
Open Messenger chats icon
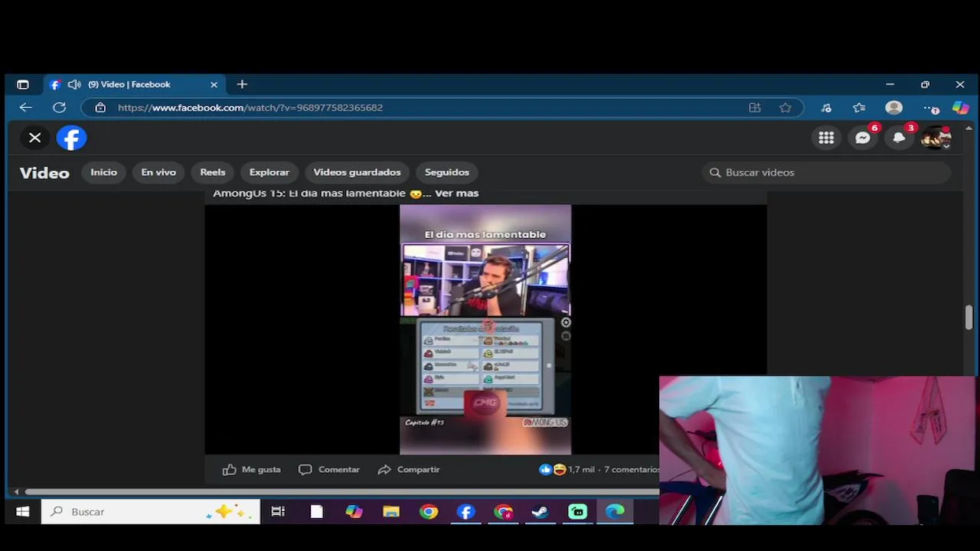pos(863,138)
